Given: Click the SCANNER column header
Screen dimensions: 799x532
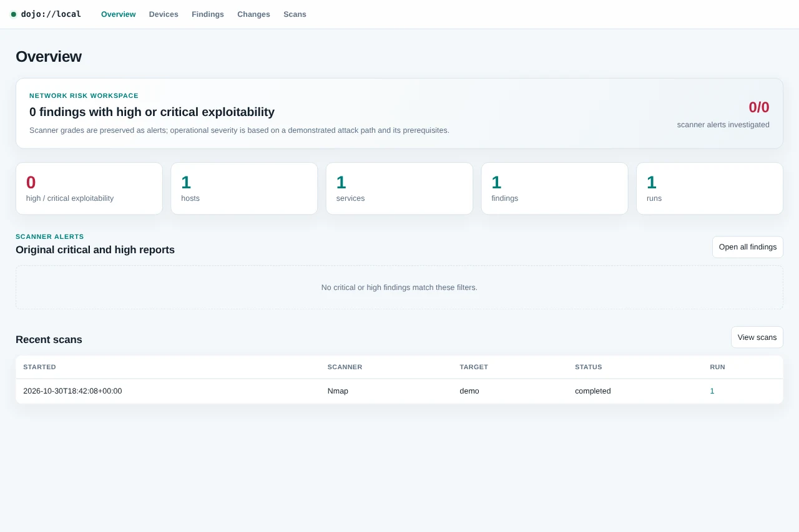Looking at the screenshot, I should pos(345,367).
